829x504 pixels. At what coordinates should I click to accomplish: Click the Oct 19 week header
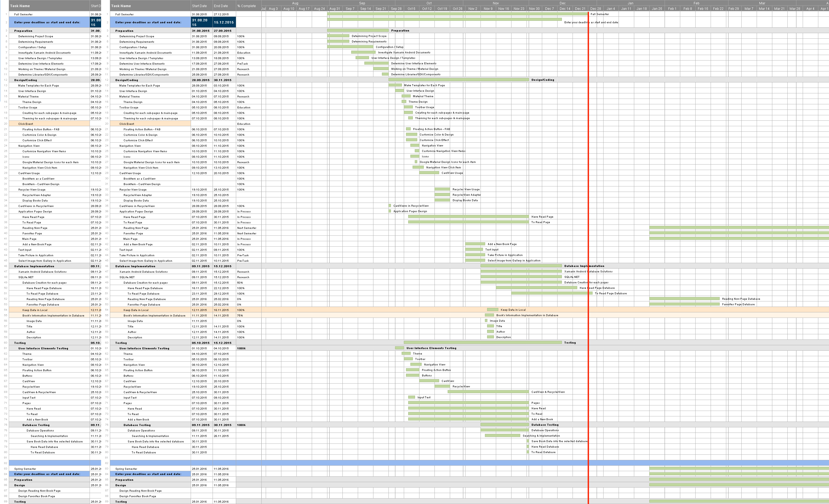click(442, 9)
